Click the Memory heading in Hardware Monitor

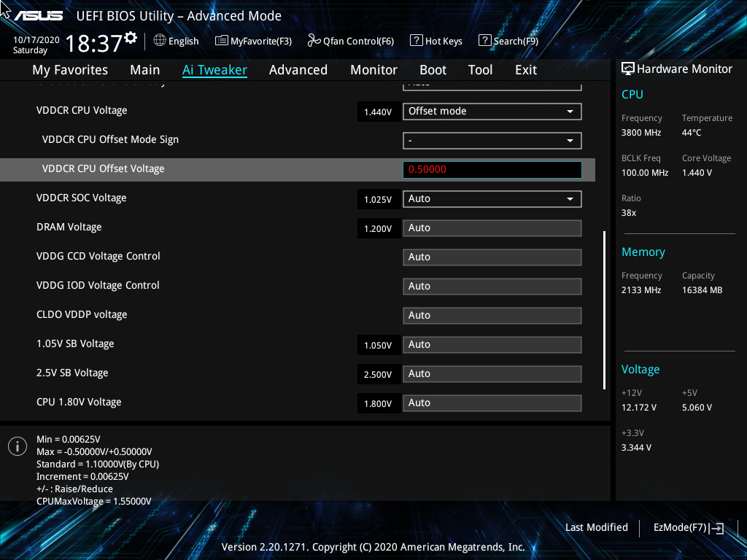point(643,252)
